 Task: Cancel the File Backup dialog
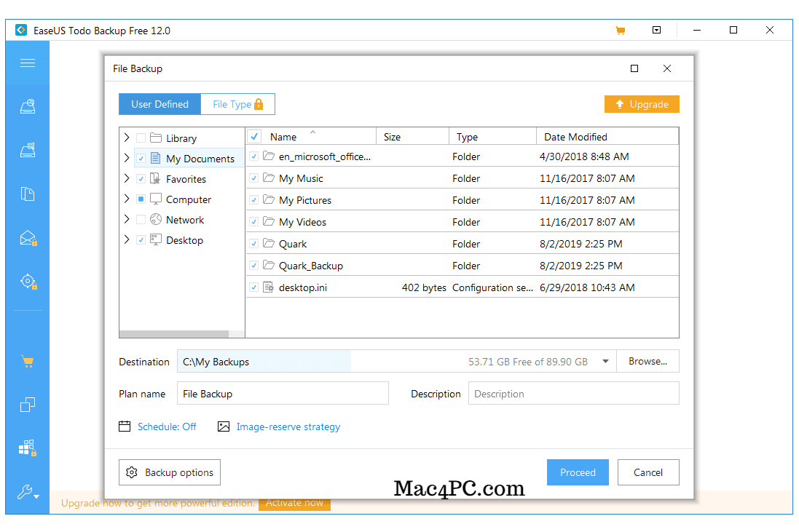point(648,472)
